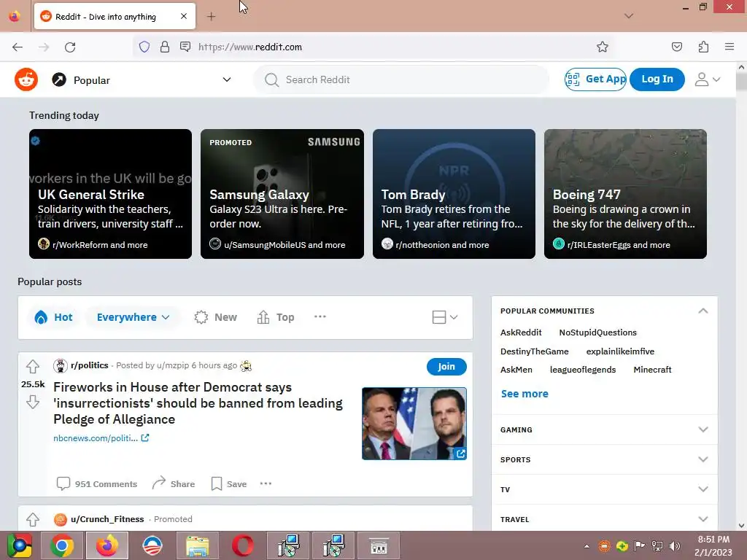
Task: Open the DestinyTheGame community link
Action: [535, 351]
